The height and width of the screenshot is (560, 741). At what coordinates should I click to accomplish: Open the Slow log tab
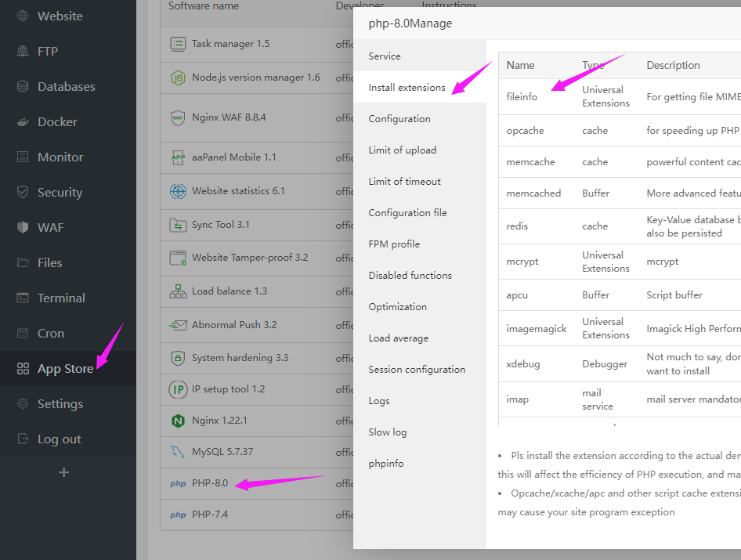click(x=420, y=432)
